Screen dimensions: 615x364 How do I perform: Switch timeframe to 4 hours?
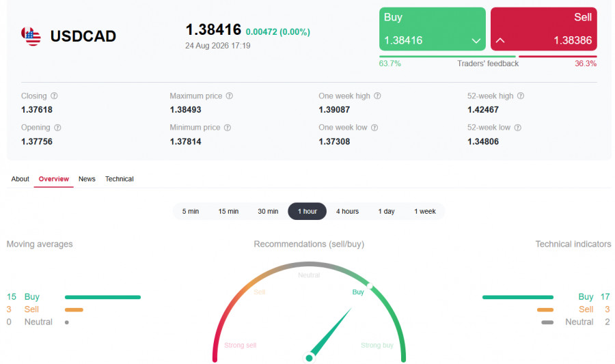pyautogui.click(x=347, y=211)
